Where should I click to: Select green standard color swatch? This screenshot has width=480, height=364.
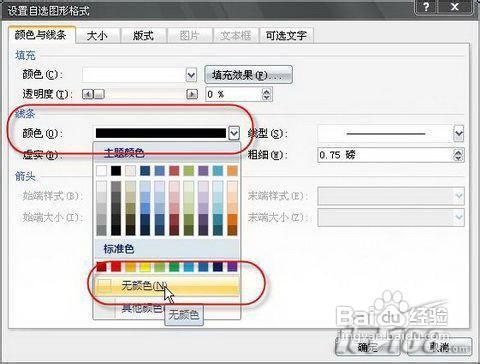point(174,267)
